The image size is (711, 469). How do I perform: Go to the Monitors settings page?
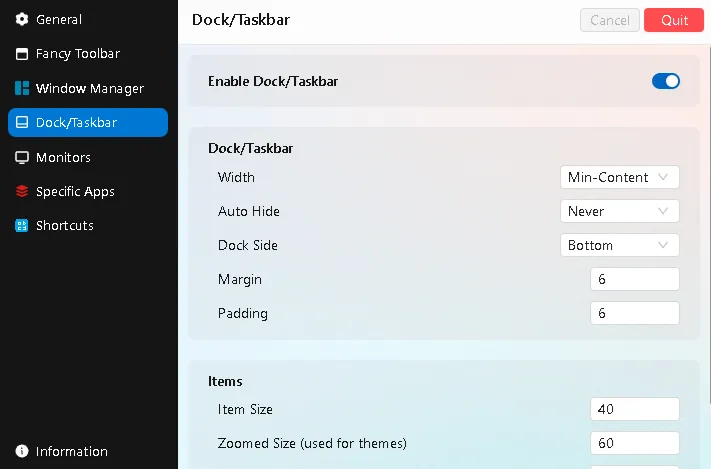(x=63, y=157)
